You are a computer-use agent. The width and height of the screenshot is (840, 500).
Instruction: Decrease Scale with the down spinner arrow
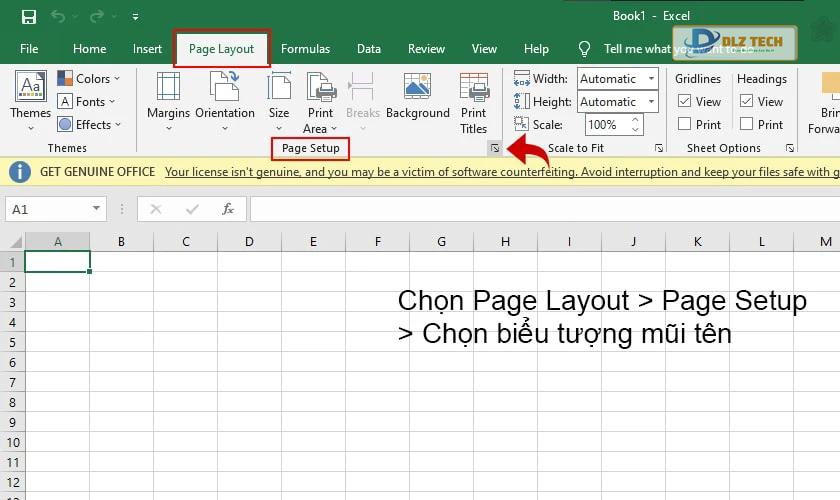pyautogui.click(x=635, y=130)
